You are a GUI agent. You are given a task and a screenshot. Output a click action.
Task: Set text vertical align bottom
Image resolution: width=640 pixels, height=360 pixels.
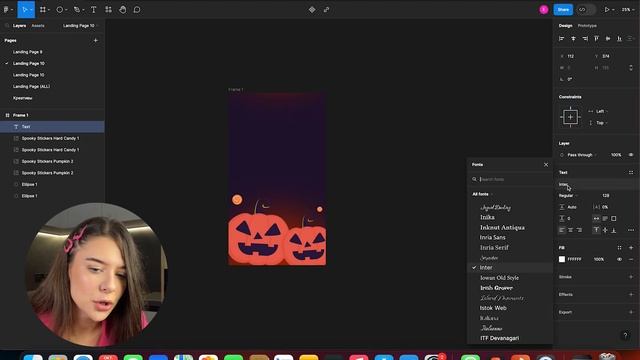click(x=613, y=230)
